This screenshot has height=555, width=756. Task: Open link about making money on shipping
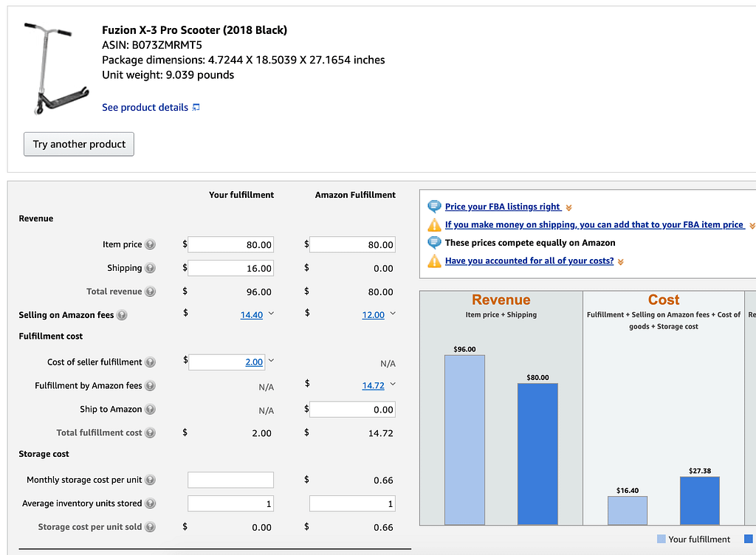coord(594,224)
